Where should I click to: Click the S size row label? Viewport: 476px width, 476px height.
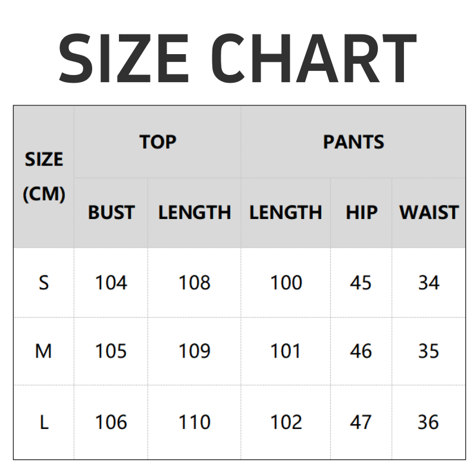coord(44,283)
